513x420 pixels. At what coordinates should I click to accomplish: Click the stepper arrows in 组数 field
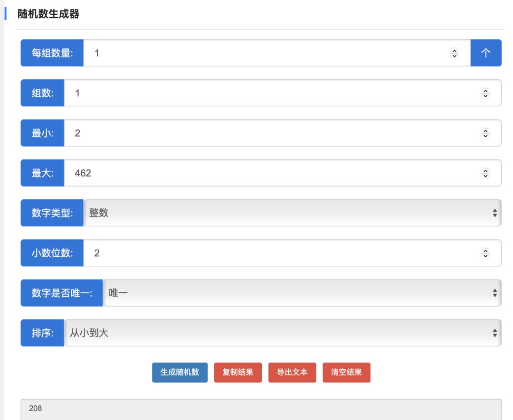485,93
